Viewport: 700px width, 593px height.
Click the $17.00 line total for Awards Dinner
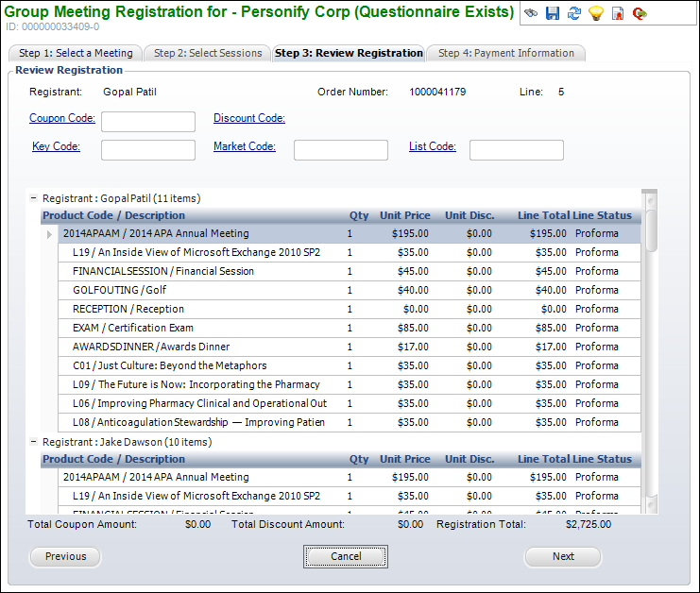coord(551,347)
